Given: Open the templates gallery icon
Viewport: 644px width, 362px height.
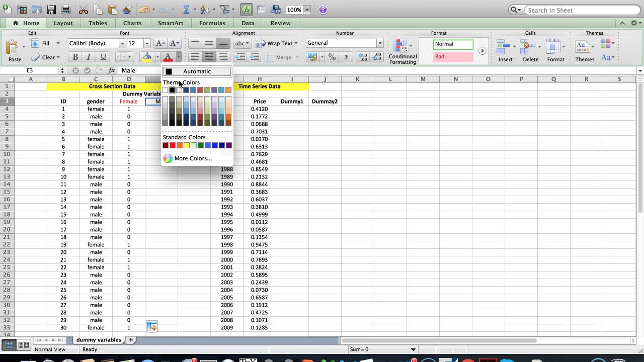Looking at the screenshot, I should [x=22, y=10].
